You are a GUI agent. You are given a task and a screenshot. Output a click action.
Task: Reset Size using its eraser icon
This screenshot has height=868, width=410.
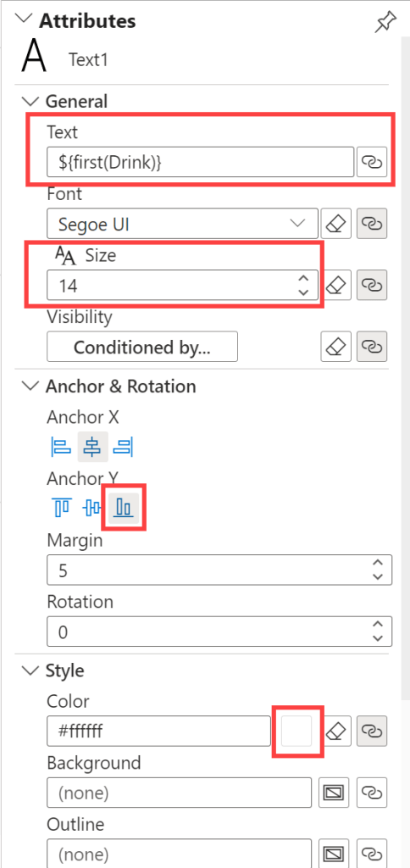336,285
